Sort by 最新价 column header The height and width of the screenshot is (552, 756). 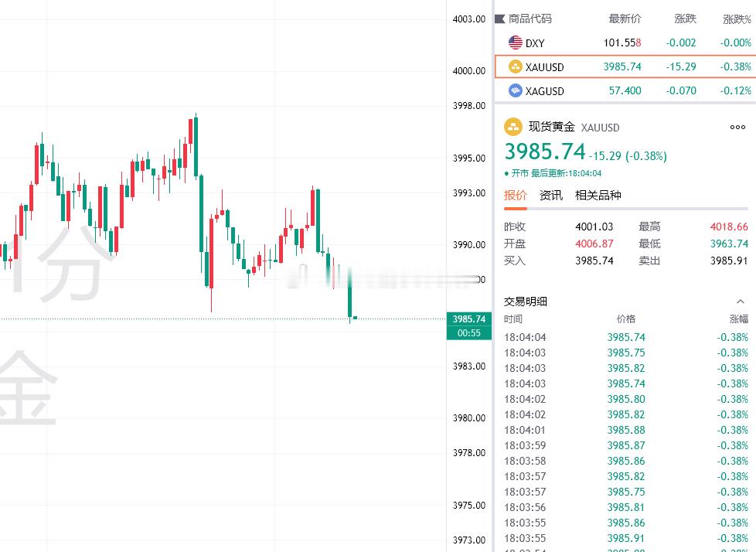(625, 19)
